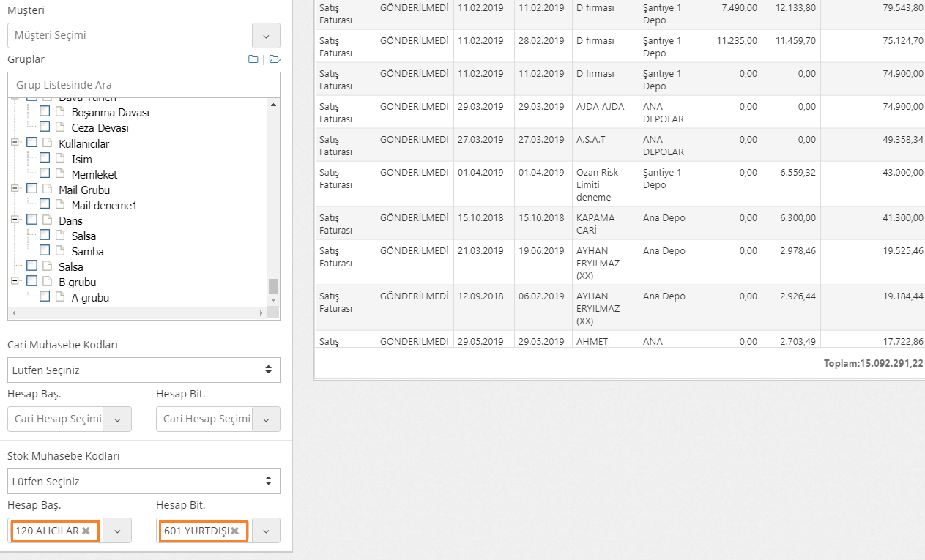Screen dimensions: 925x560
Task: Remove the 120 ALICILAR selection
Action: coord(86,531)
